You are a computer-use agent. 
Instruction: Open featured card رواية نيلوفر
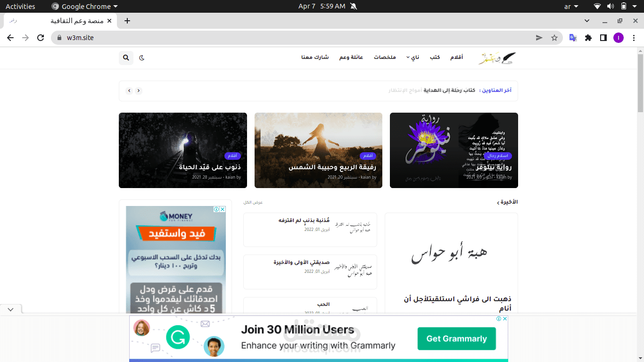[454, 150]
